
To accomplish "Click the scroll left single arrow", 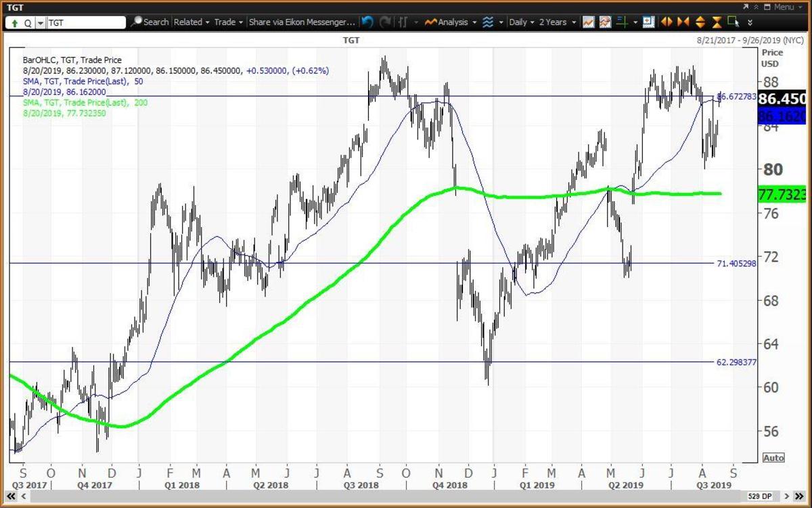I will 24,496.
